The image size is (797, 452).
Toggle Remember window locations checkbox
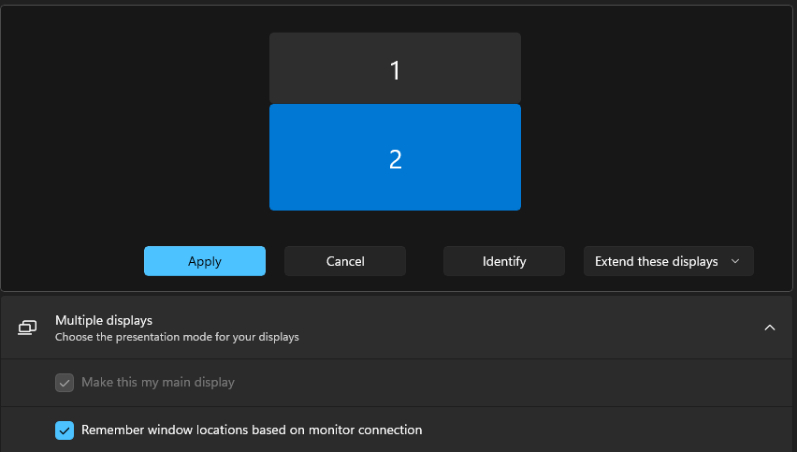[x=65, y=430]
